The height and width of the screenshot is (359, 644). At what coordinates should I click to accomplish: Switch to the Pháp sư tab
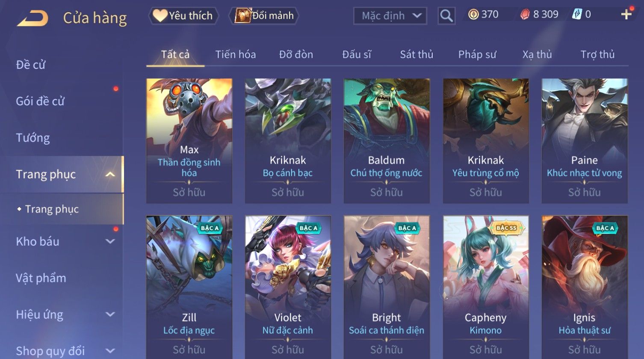point(477,54)
